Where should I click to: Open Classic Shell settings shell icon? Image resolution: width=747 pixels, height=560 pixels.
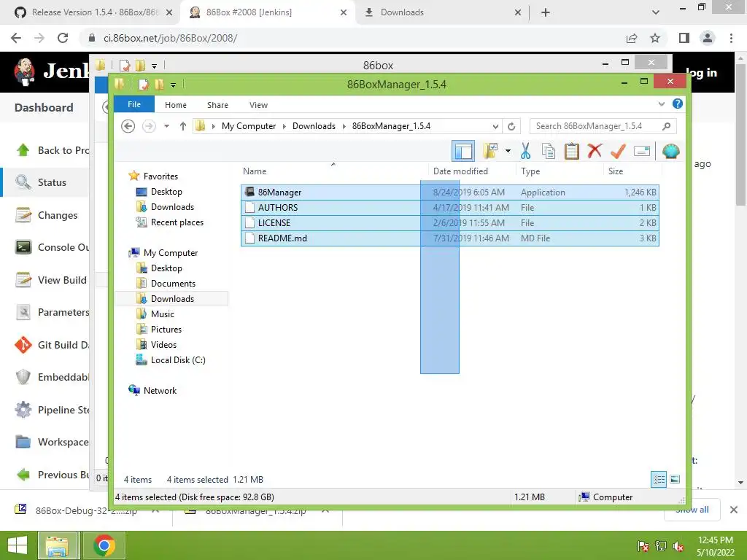(671, 152)
